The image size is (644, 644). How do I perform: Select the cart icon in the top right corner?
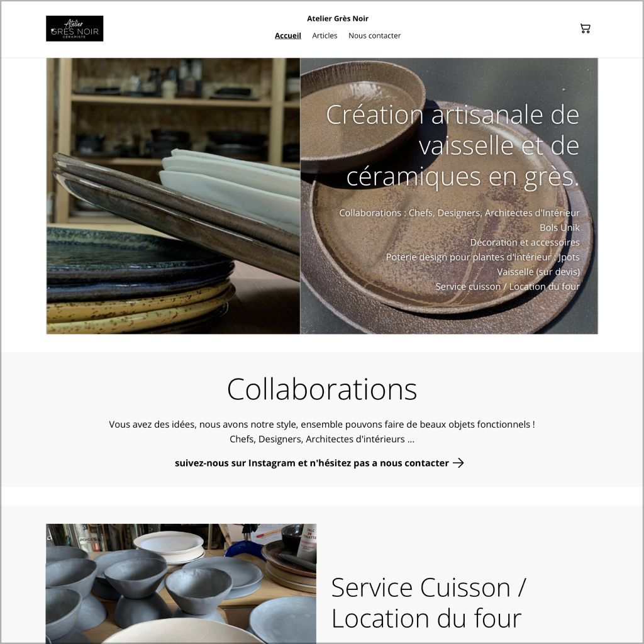click(586, 28)
